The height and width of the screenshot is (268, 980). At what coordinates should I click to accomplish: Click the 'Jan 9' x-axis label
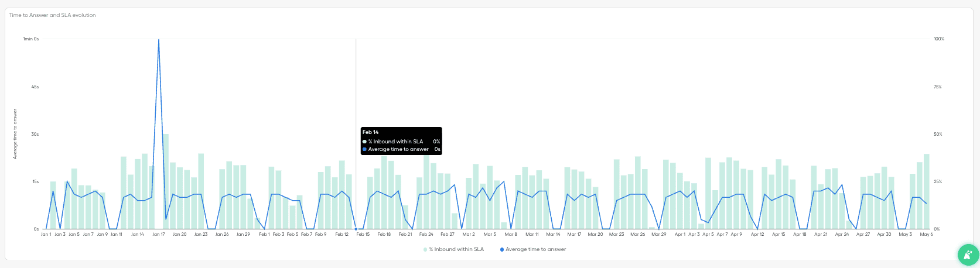click(x=102, y=234)
